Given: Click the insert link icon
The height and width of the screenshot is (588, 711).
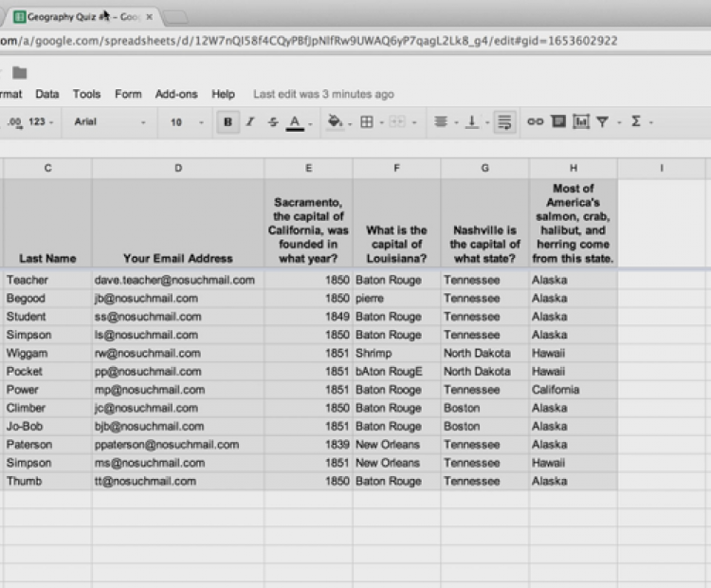Looking at the screenshot, I should (536, 122).
